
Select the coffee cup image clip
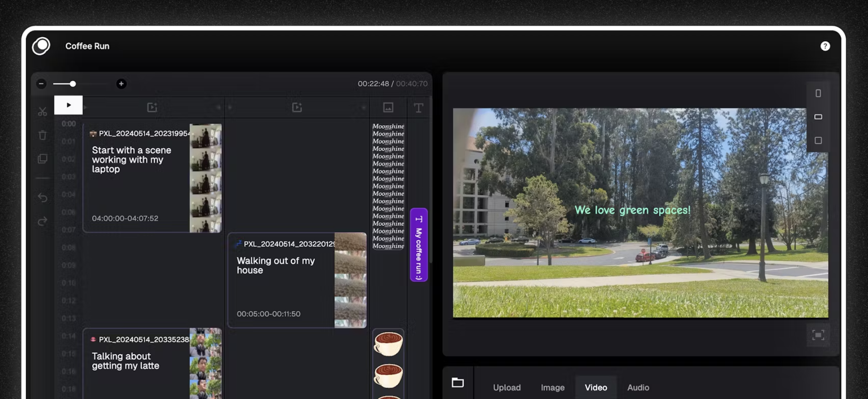tap(388, 364)
